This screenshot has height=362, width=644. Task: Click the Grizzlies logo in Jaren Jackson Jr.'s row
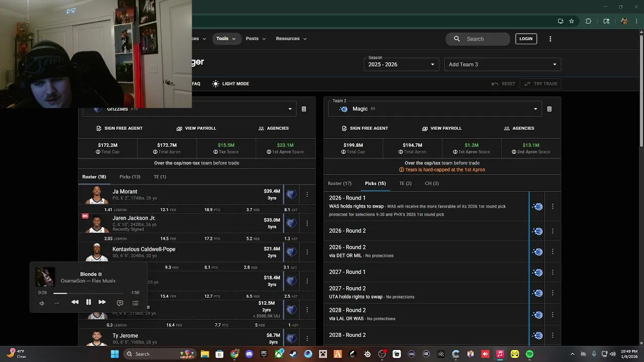coord(291,223)
